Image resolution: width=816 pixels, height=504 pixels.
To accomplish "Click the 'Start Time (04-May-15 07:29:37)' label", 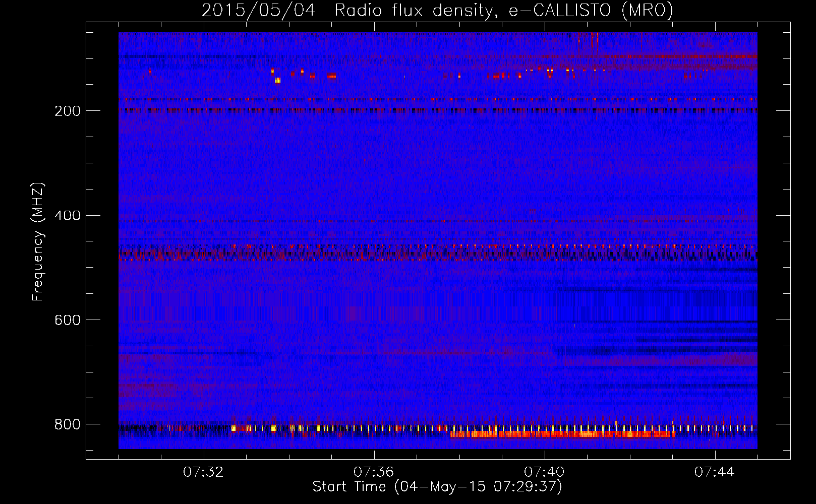I will coord(437,487).
